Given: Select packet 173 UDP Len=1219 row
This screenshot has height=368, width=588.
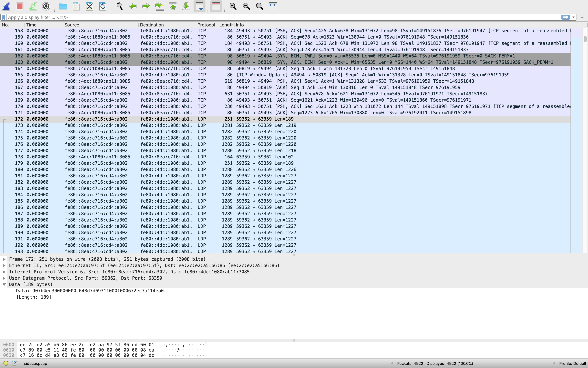Looking at the screenshot, I should (x=285, y=125).
